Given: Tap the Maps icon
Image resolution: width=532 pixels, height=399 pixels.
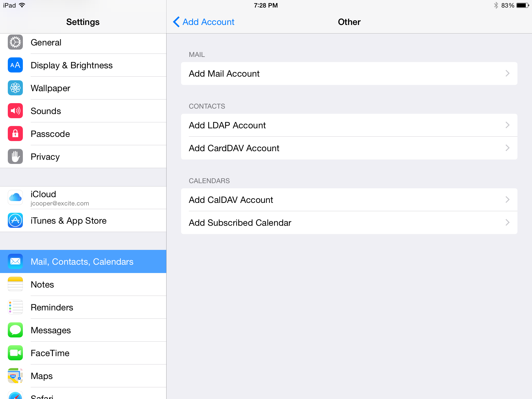Looking at the screenshot, I should (x=15, y=376).
